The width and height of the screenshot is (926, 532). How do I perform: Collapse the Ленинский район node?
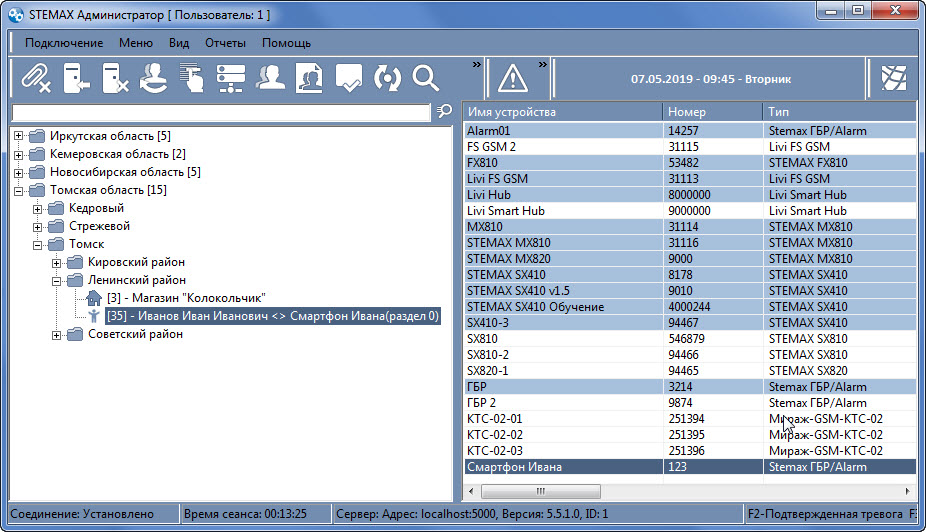pyautogui.click(x=56, y=280)
